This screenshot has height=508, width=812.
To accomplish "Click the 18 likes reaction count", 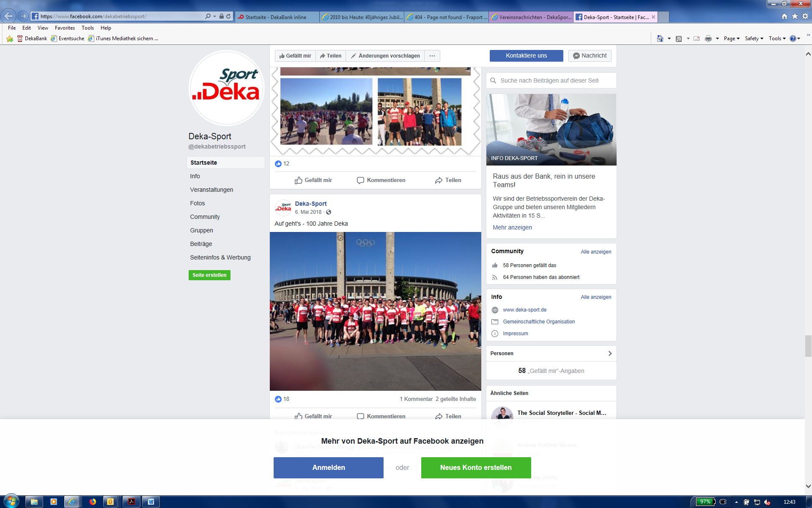I will (x=283, y=399).
